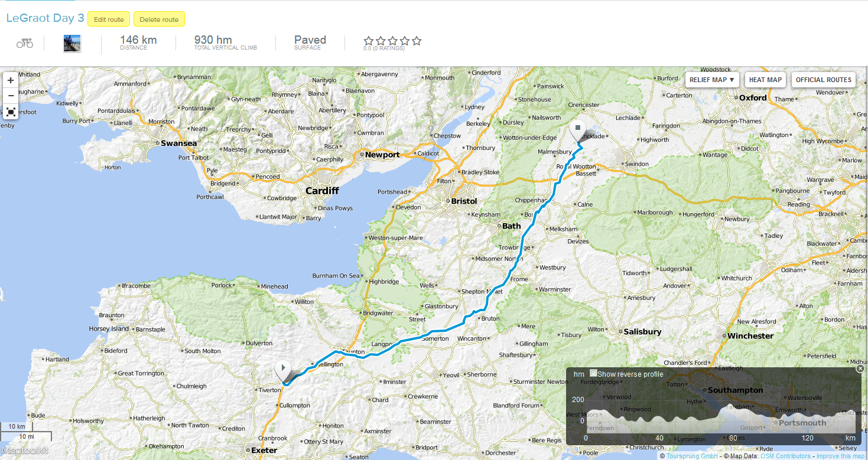This screenshot has width=868, height=460.
Task: Follow the Improve this map link
Action: (842, 456)
